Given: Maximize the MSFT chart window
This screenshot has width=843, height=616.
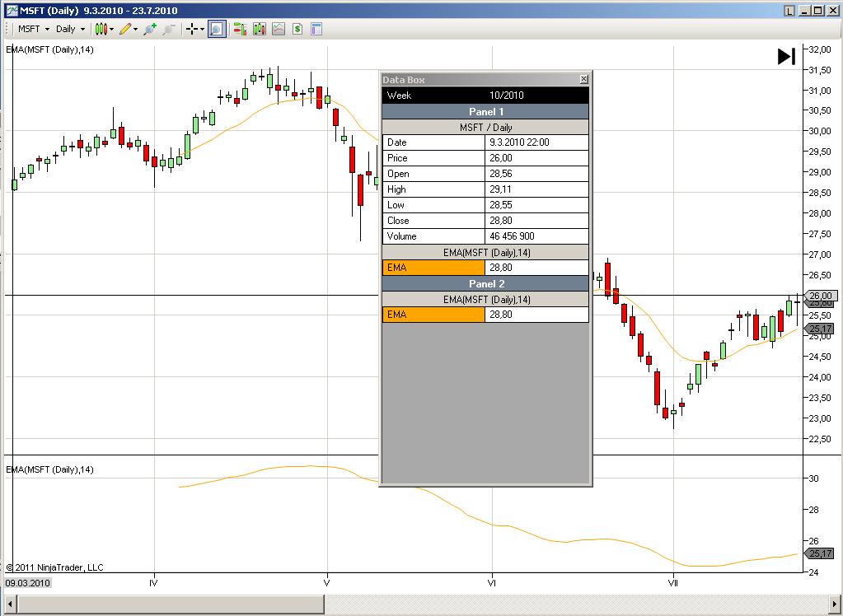Looking at the screenshot, I should click(817, 10).
